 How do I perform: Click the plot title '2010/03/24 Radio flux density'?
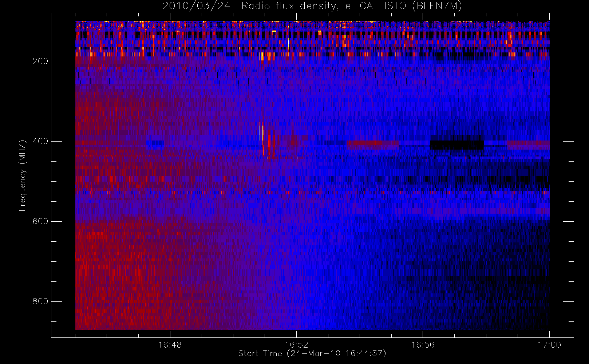312,6
